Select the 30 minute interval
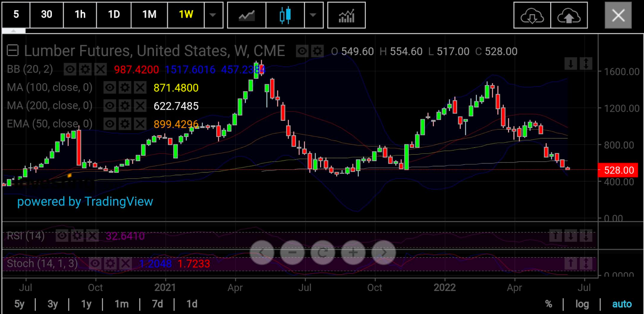The height and width of the screenshot is (314, 644). pos(47,15)
